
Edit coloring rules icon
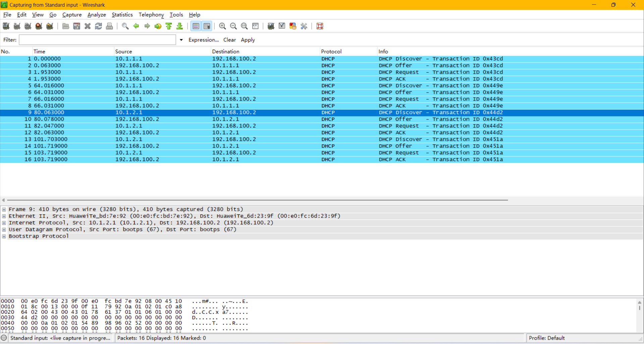293,26
